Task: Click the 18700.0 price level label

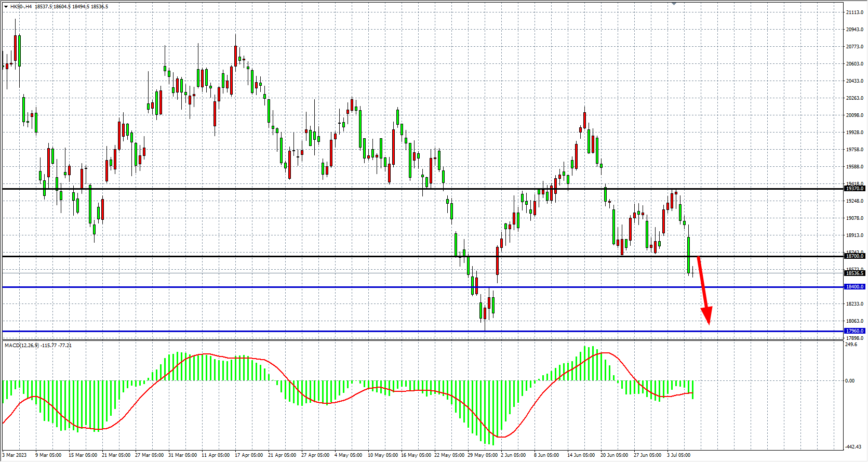Action: pos(854,256)
